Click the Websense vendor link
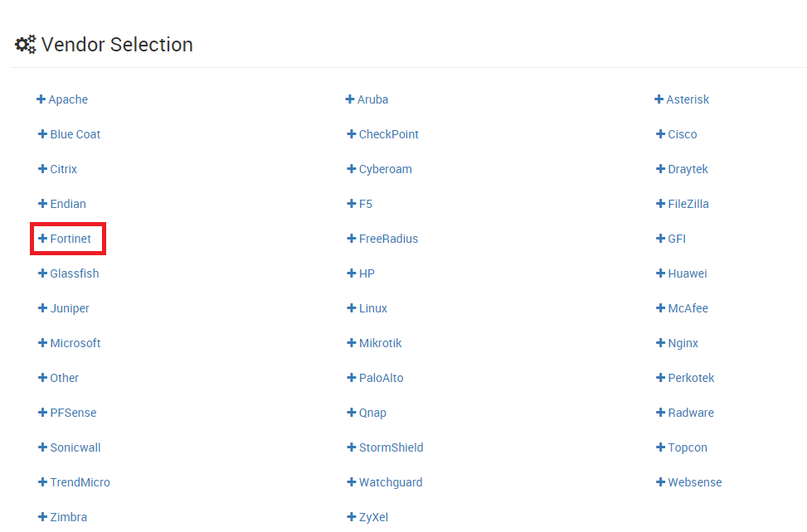807x532 pixels. (x=694, y=482)
